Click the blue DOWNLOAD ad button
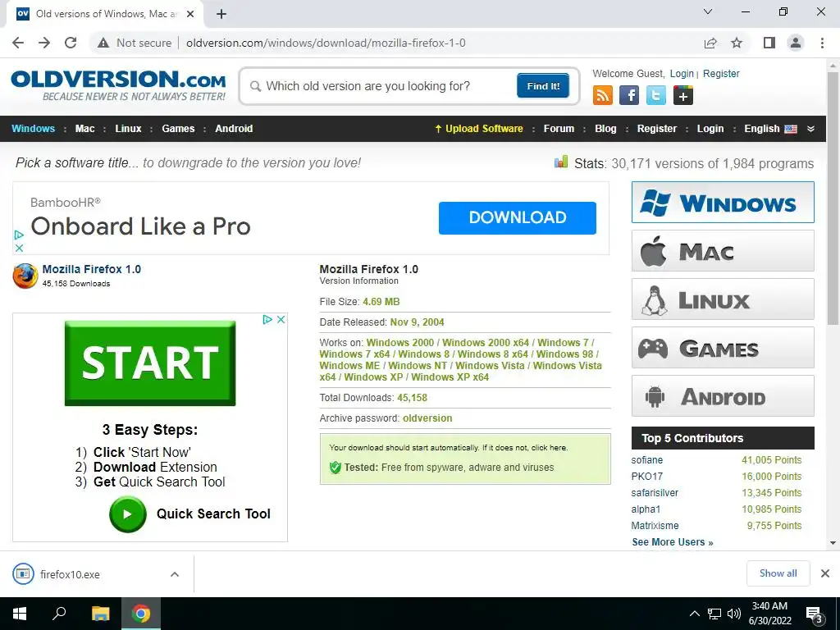 coord(517,218)
